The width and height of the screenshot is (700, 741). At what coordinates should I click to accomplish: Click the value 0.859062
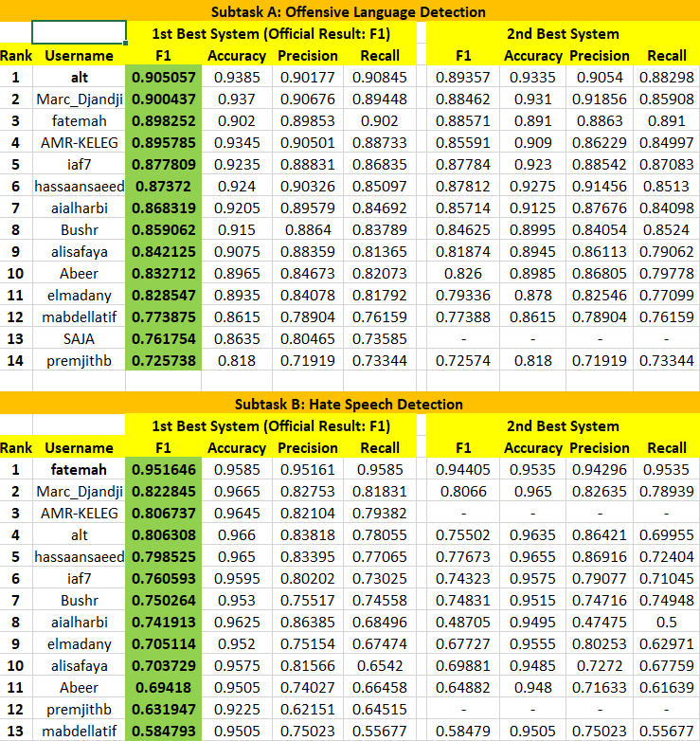(x=164, y=229)
